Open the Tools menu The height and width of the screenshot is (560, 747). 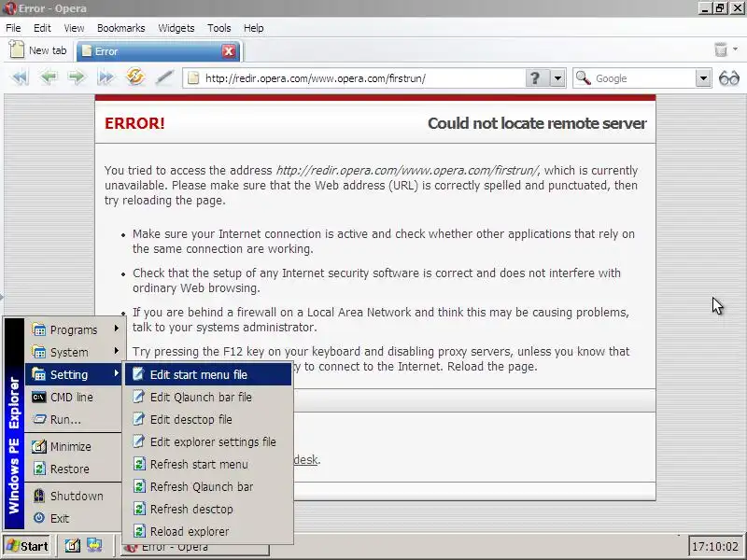coord(219,28)
